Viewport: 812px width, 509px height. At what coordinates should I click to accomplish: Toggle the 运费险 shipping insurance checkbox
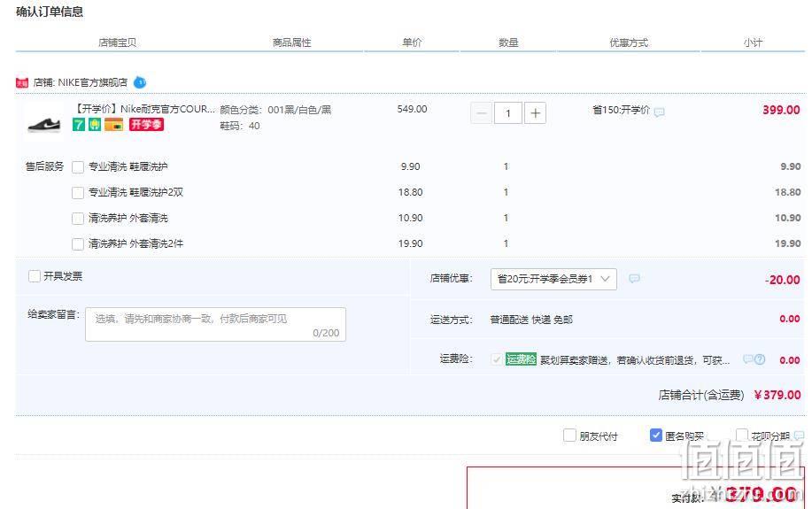click(497, 359)
